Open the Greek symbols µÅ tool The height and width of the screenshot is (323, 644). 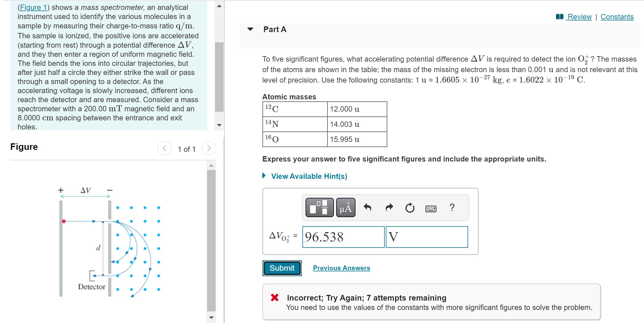pyautogui.click(x=346, y=208)
